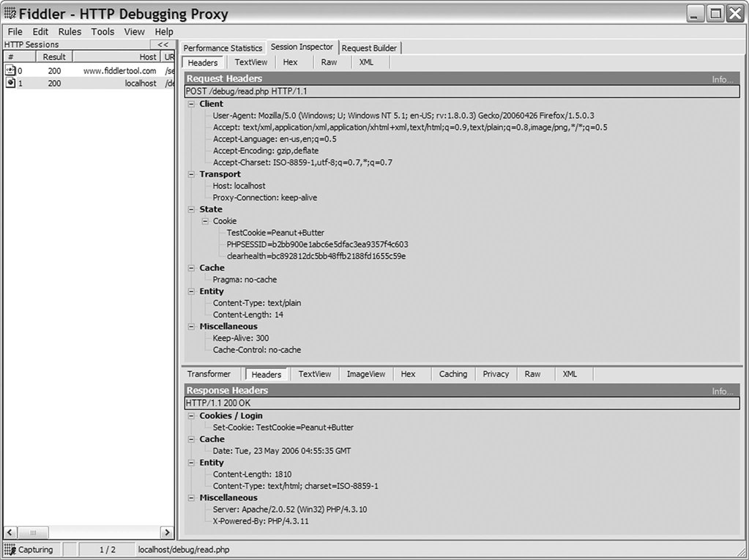Select the User-Agent header row
Screen dimensions: 749x560
(403, 116)
